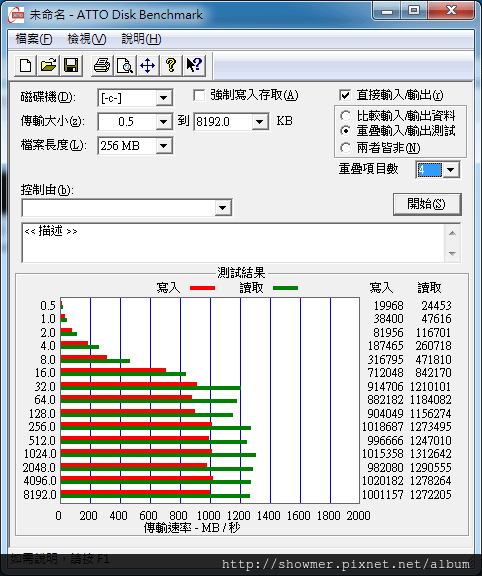Image resolution: width=482 pixels, height=576 pixels.
Task: Click the 讀取 column header above results
Action: click(429, 288)
